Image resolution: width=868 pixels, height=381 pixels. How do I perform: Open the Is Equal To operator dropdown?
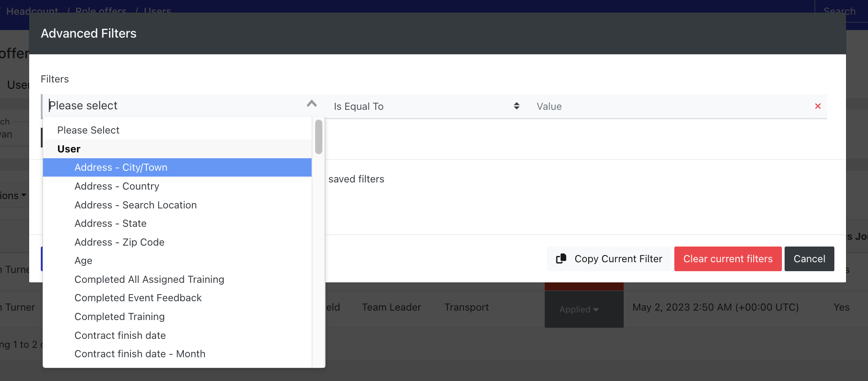426,106
